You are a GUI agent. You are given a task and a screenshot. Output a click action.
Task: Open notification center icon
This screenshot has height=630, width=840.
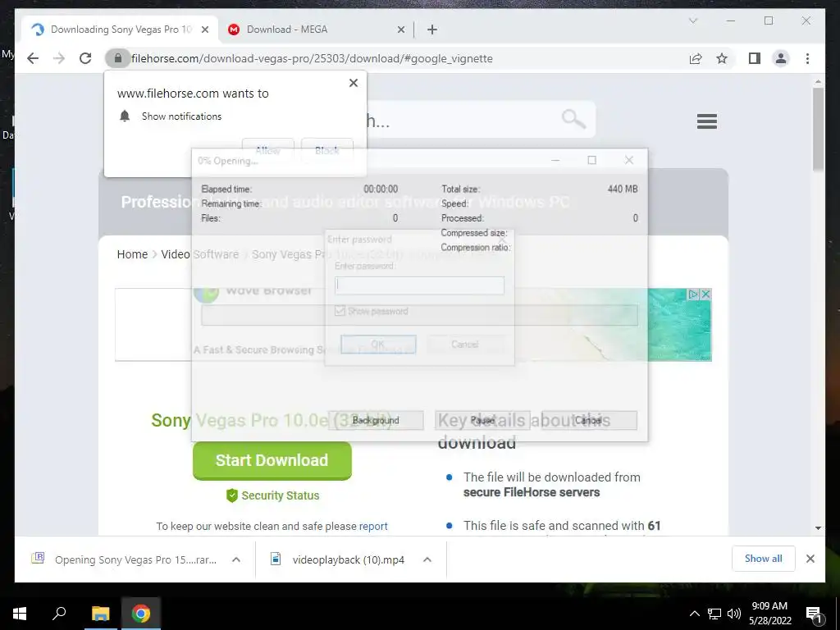(814, 614)
